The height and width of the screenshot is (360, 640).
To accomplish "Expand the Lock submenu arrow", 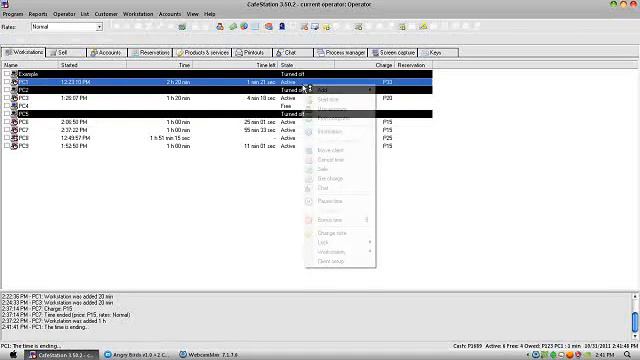I will tap(370, 242).
